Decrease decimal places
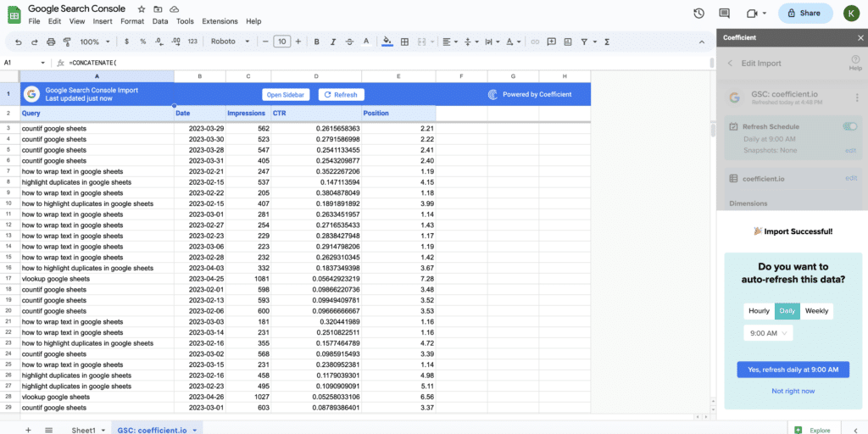This screenshot has width=868, height=434. [x=159, y=42]
